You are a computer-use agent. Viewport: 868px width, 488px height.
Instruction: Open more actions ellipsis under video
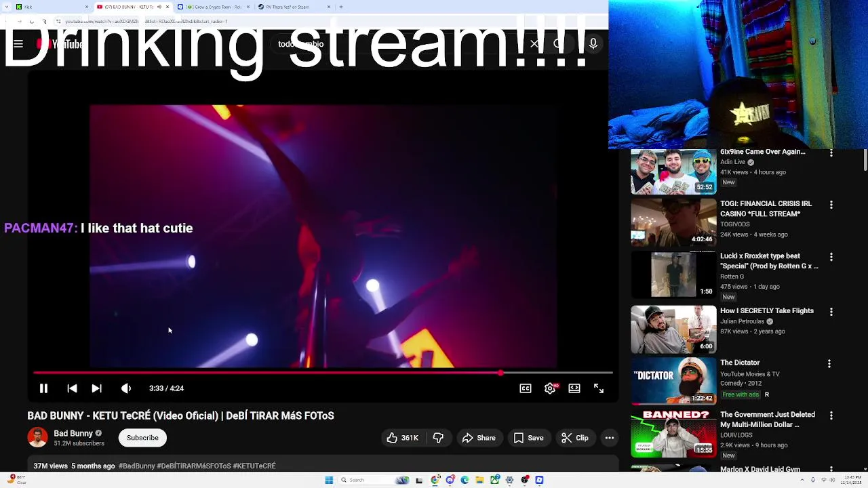tap(610, 438)
